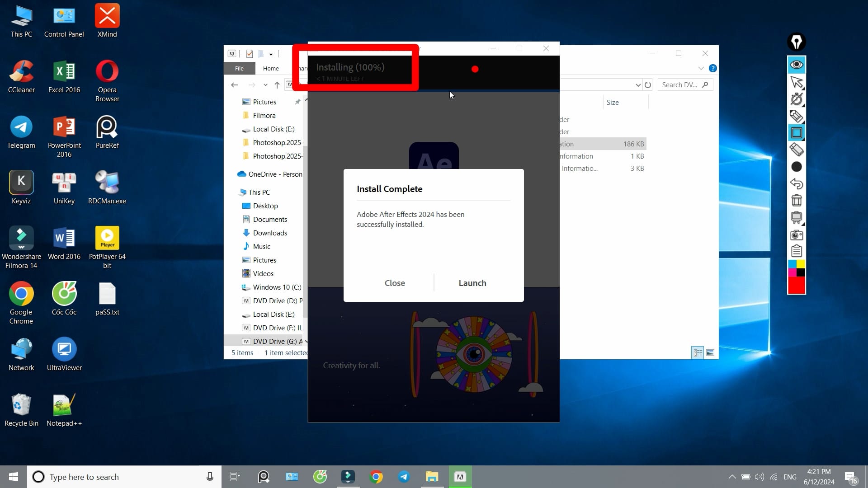
Task: Toggle the drawing visibility eye icon
Action: pyautogui.click(x=796, y=65)
